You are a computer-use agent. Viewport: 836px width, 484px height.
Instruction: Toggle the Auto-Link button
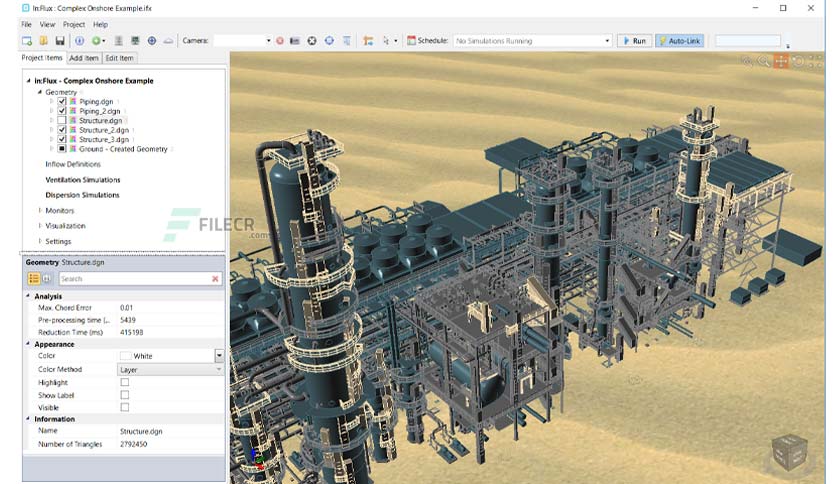point(679,41)
